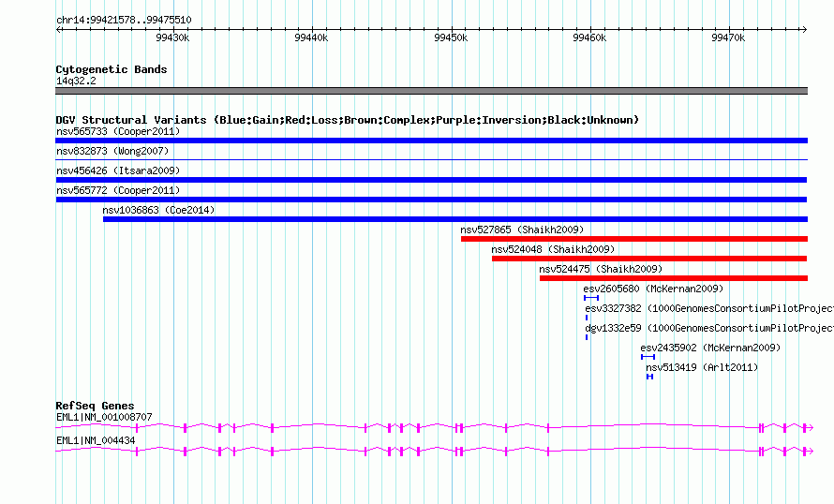Click the ruler's left end arrow
834x504 pixels.
point(58,30)
